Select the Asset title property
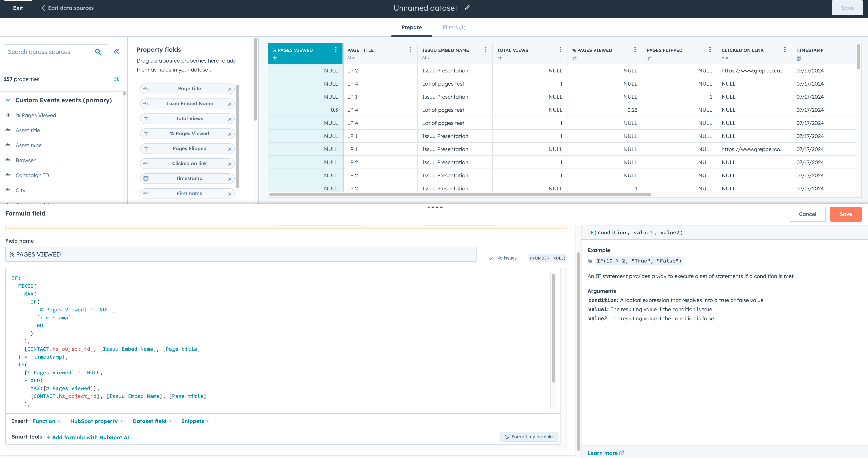The image size is (868, 458). point(28,130)
